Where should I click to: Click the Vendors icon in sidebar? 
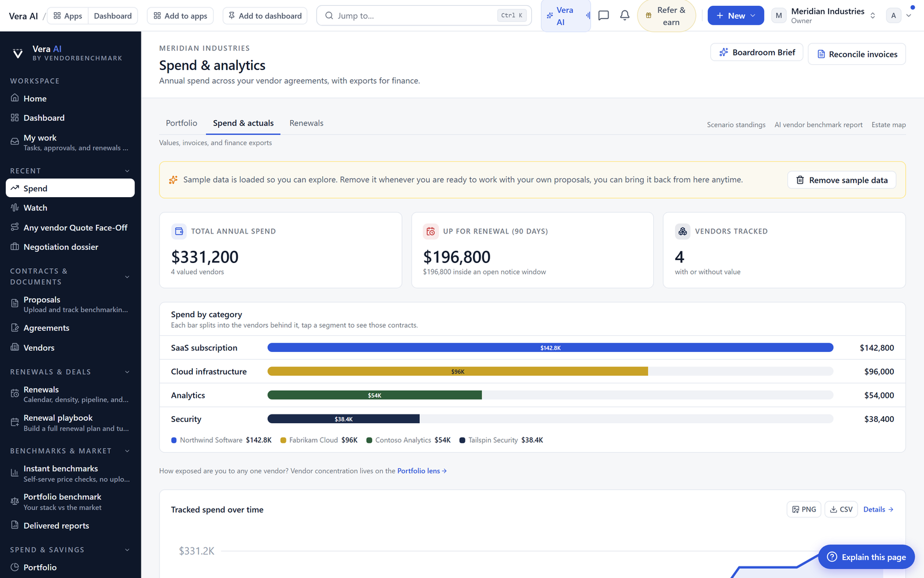coord(15,347)
